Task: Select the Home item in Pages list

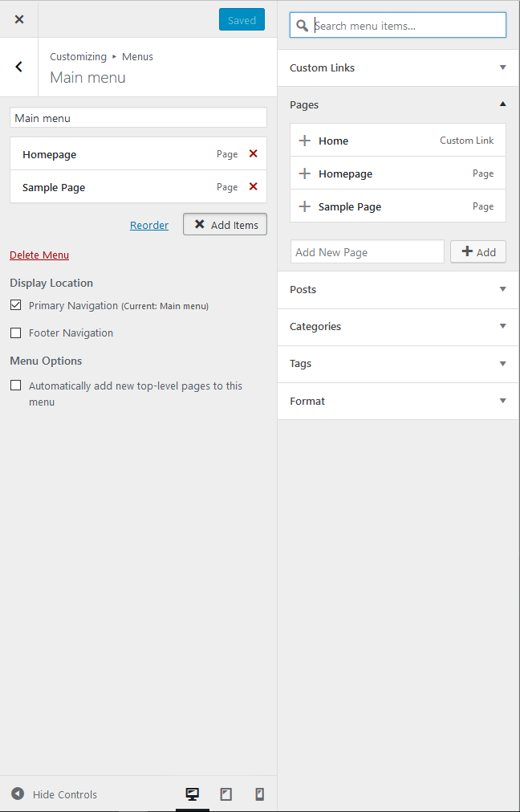Action: click(398, 141)
